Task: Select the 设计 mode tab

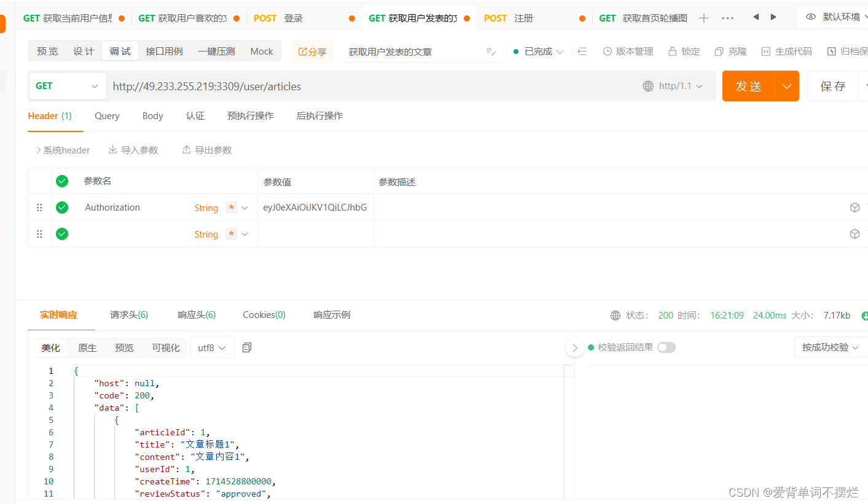Action: pos(84,51)
